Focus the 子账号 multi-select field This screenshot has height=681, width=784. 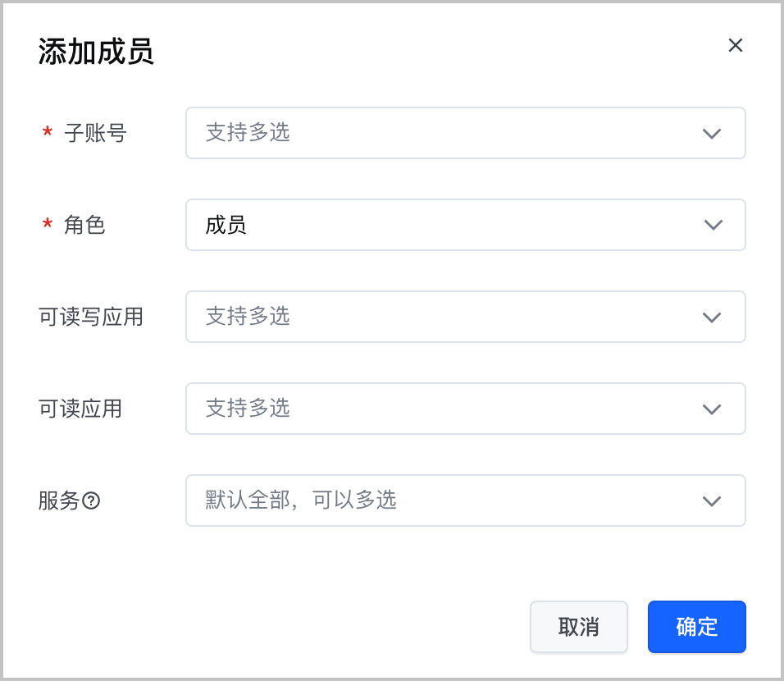466,133
